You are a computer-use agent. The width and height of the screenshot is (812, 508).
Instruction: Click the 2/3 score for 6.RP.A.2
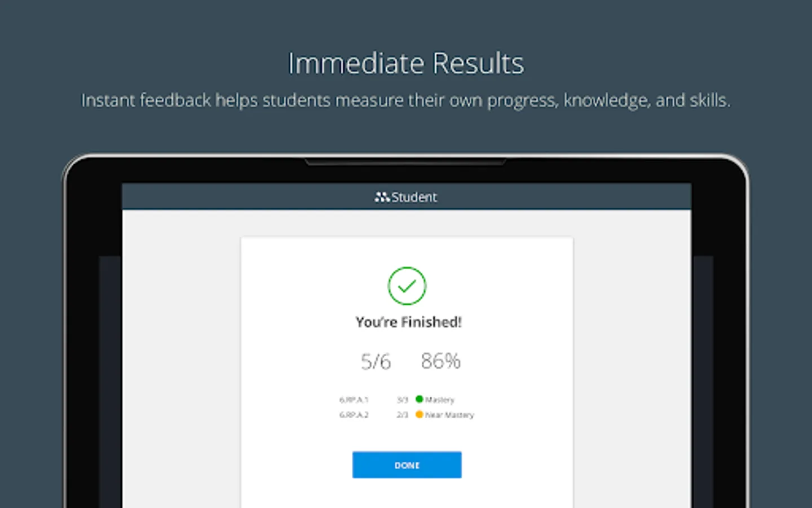[x=402, y=415]
